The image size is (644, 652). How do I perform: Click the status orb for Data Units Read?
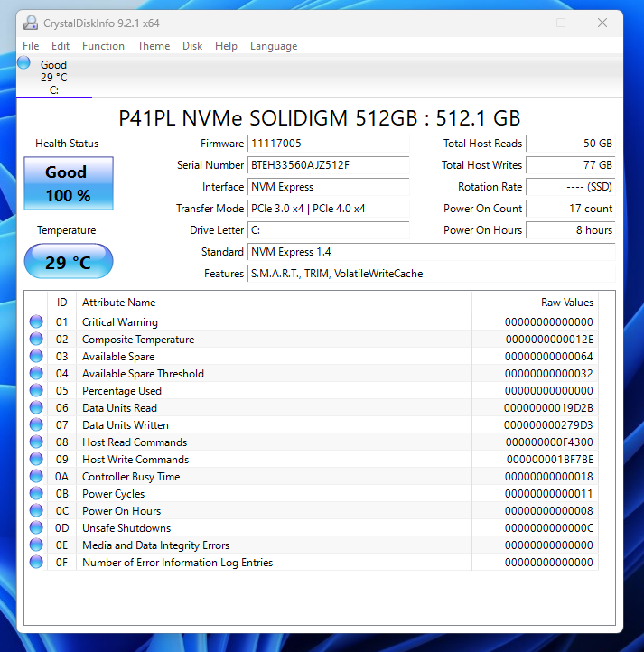(36, 407)
